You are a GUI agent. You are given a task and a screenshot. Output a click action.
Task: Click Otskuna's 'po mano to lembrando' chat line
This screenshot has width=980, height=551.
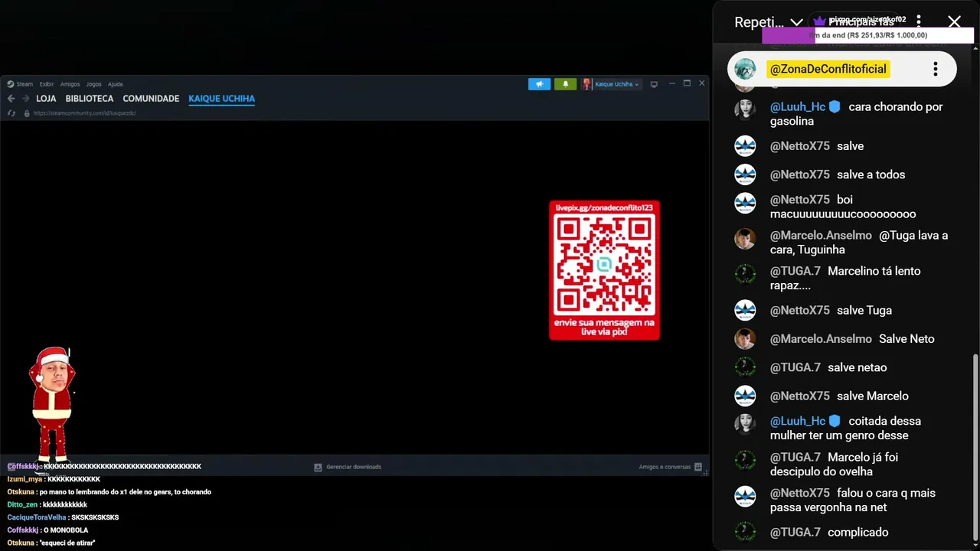coord(109,492)
